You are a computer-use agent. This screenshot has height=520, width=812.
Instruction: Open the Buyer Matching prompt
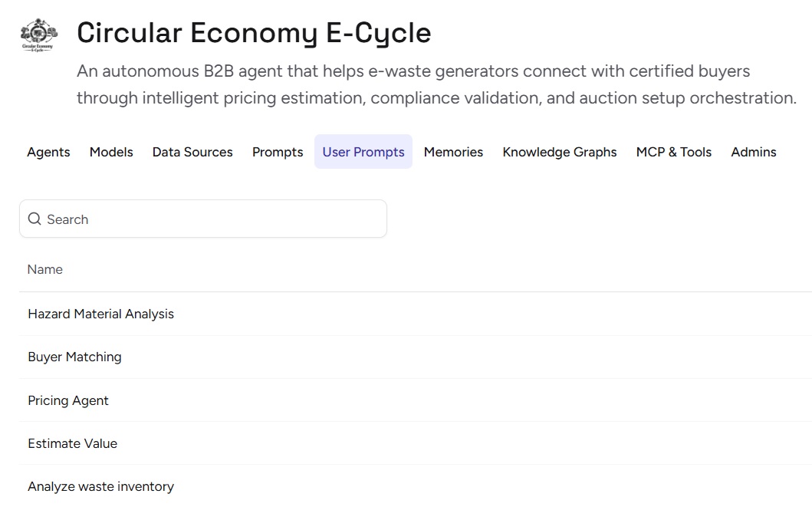click(x=74, y=357)
